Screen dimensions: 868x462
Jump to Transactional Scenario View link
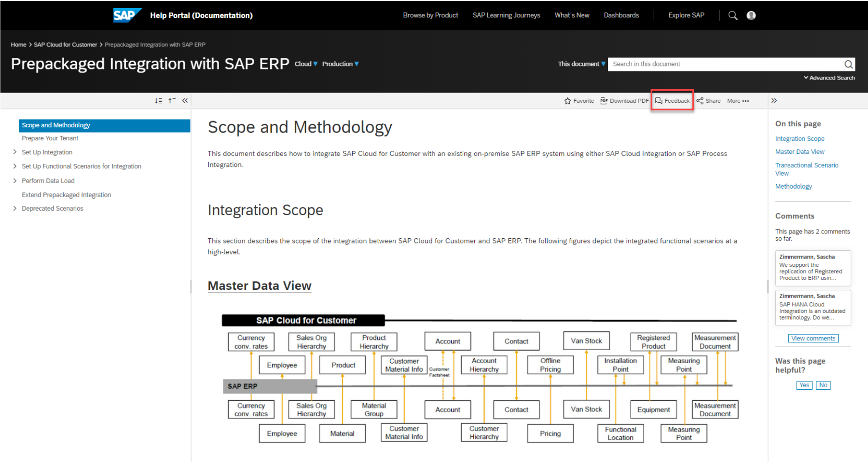coord(807,169)
